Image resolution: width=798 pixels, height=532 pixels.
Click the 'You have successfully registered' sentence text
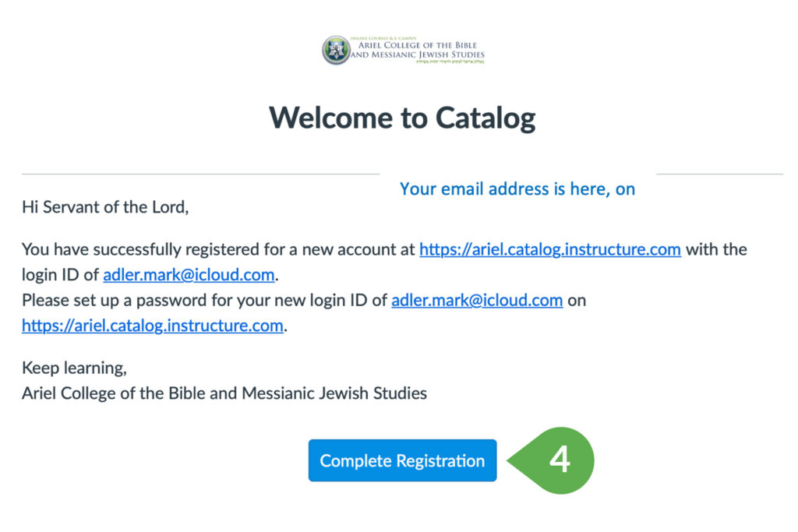coord(219,249)
